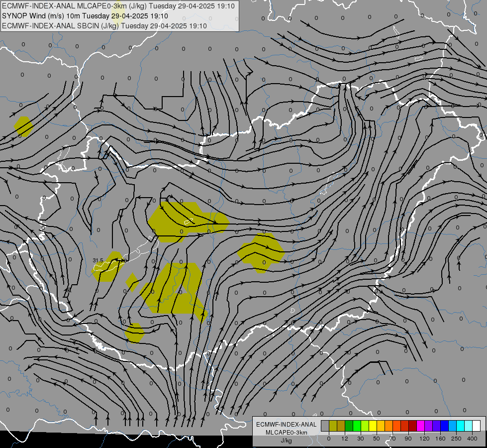This screenshot has height=448, width=487.
Task: Click legend tick label 12
Action: point(345,439)
